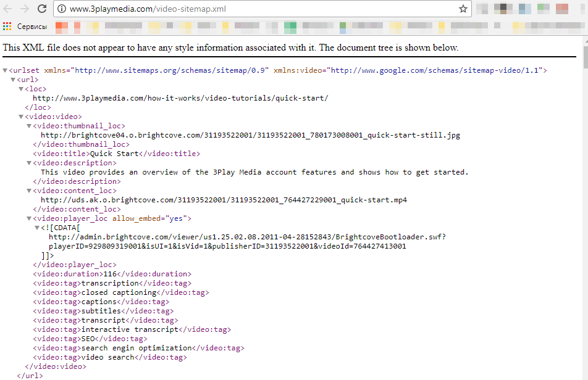This screenshot has height=380, width=588.
Task: Reload the page with the refresh icon
Action: click(x=42, y=9)
